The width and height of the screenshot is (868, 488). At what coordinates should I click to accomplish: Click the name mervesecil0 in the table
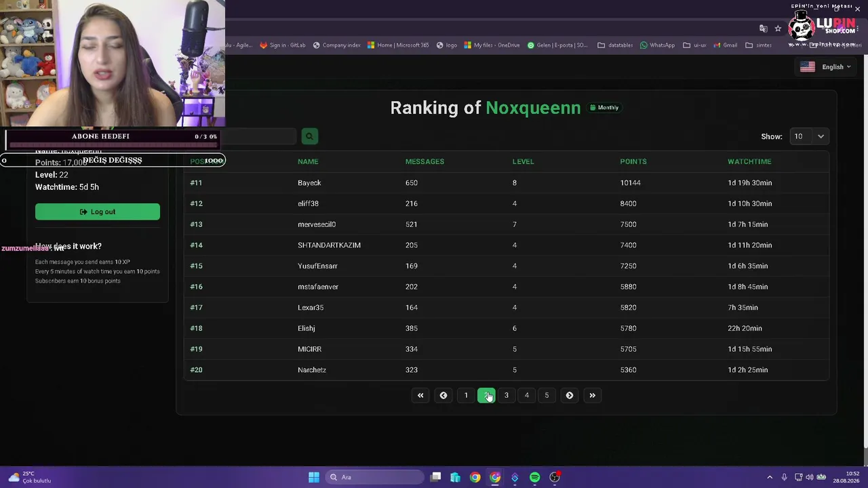[317, 224]
